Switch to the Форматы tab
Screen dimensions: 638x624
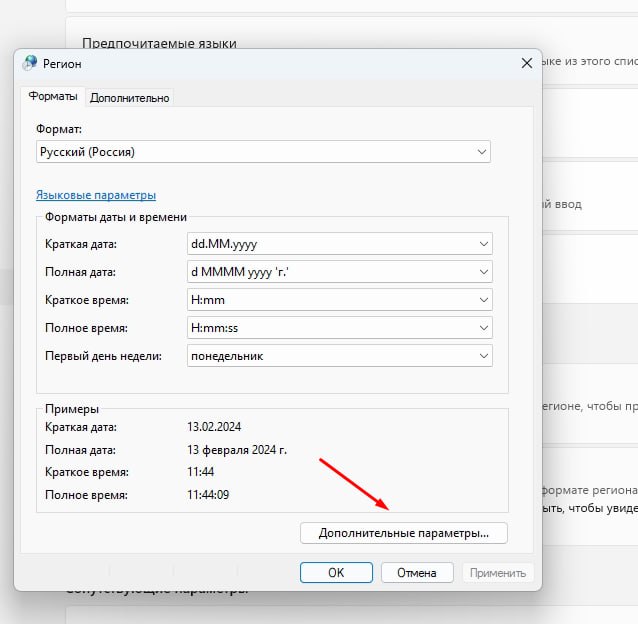pyautogui.click(x=53, y=96)
